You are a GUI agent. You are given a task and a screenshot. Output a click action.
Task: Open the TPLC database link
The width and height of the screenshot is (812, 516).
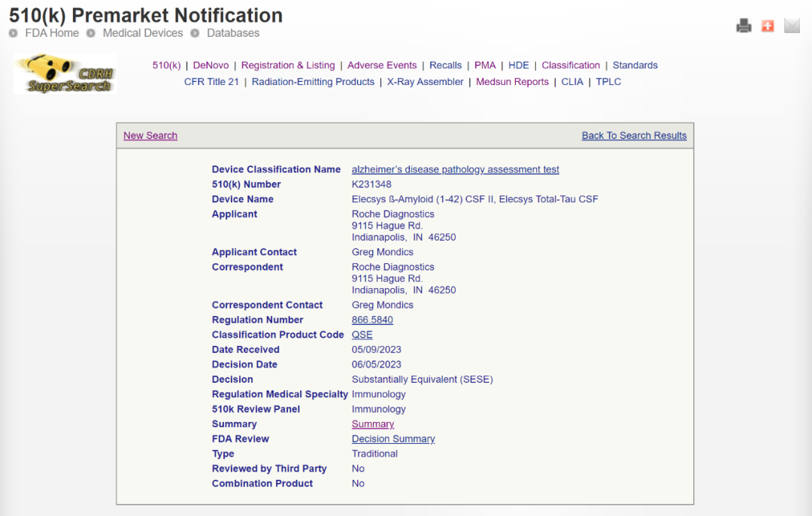pyautogui.click(x=608, y=82)
